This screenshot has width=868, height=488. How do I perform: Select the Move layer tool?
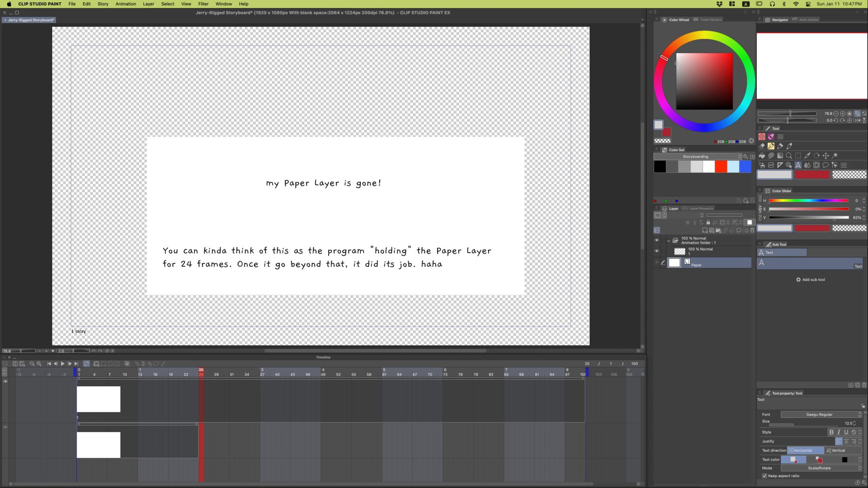pos(826,156)
